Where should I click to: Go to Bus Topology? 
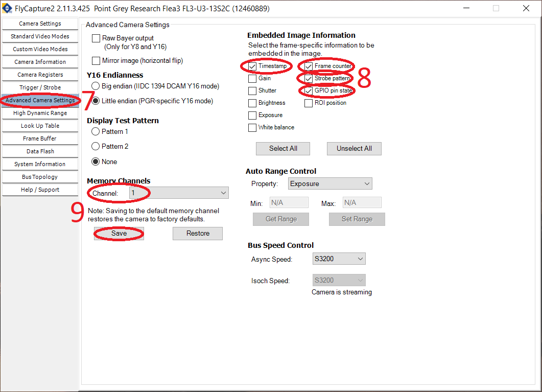(40, 176)
